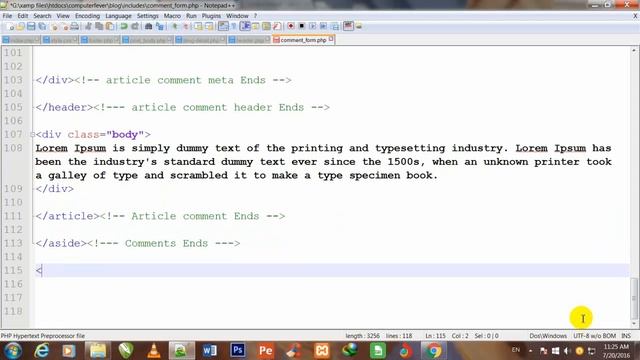Screen dimensions: 640x360
Task: Start macro recording with red dot icon
Action: tap(291, 26)
